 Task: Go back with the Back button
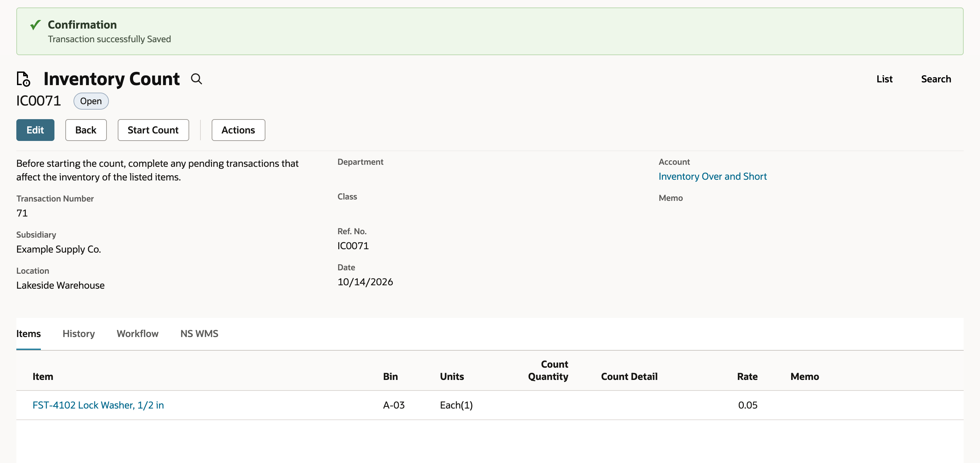click(86, 130)
